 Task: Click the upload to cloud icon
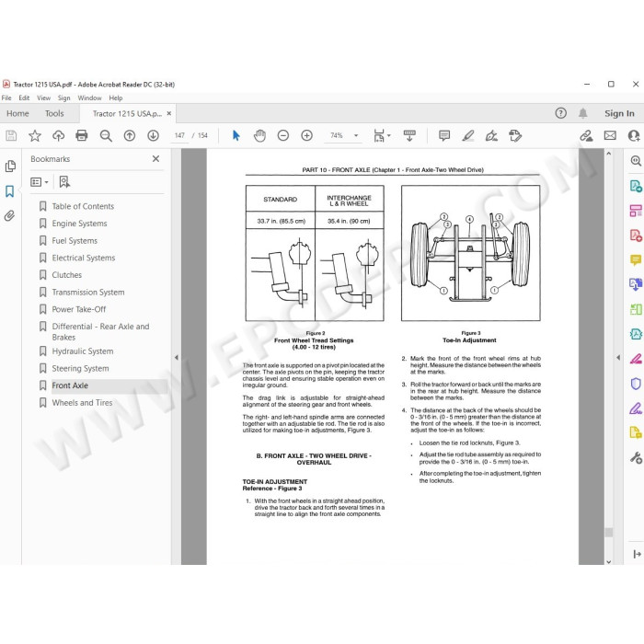tap(58, 135)
